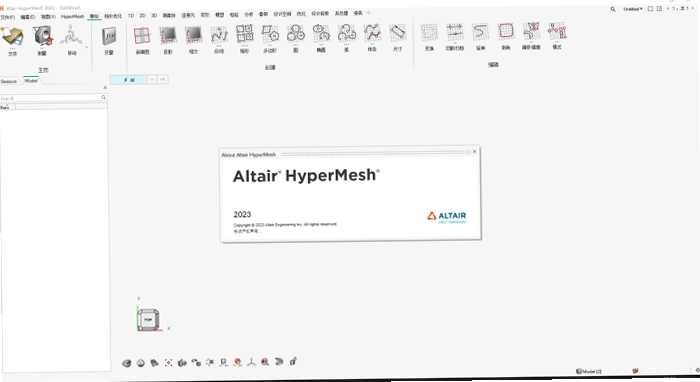The width and height of the screenshot is (700, 382).
Task: Open the HyperMesh menu
Action: [72, 17]
